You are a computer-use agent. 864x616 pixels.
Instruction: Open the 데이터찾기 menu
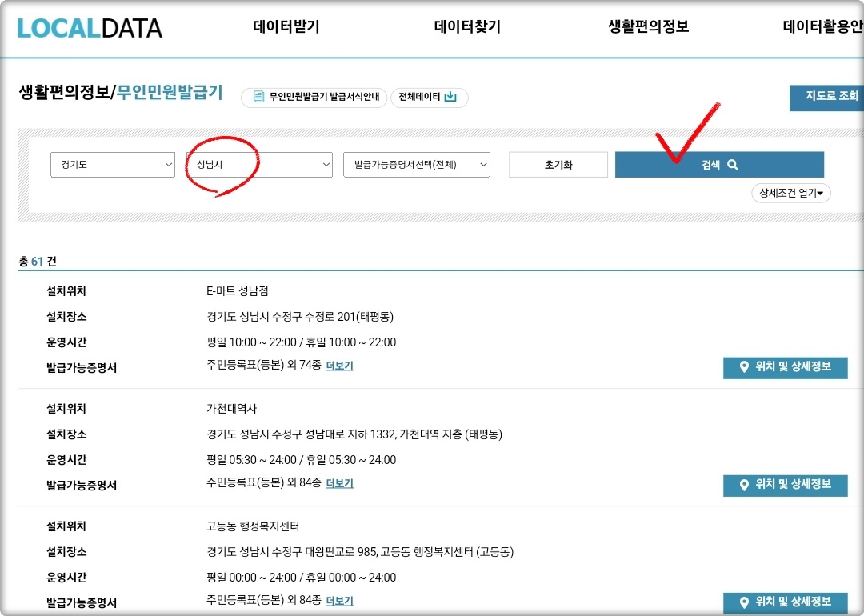[467, 26]
